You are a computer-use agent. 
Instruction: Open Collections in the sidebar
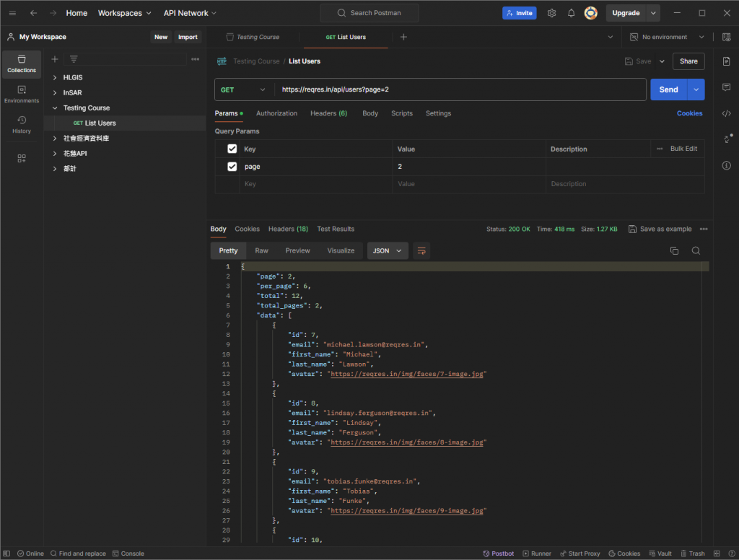tap(22, 64)
